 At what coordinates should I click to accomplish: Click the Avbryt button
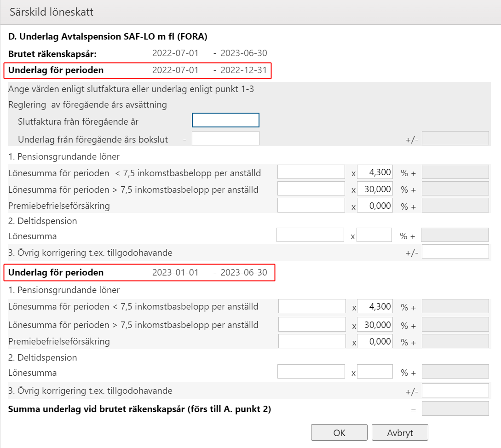400,433
